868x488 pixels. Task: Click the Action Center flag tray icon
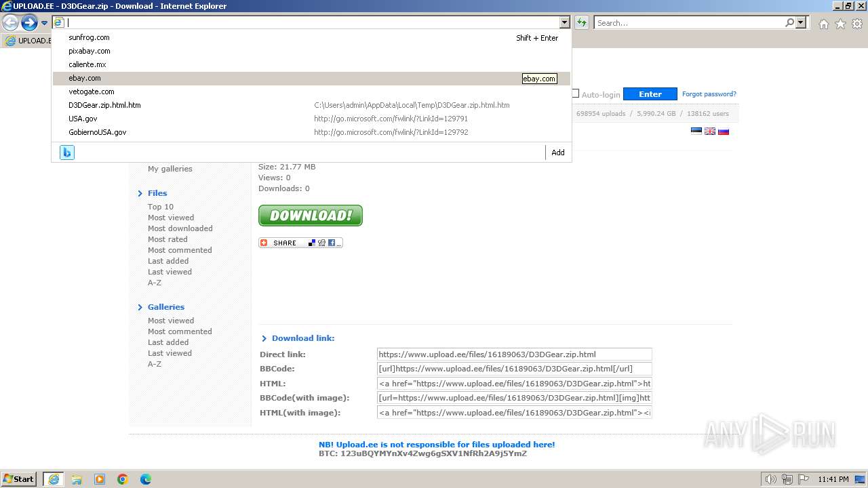802,479
